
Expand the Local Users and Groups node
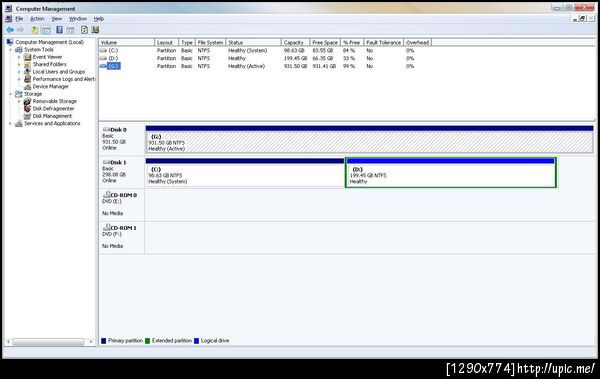[x=19, y=72]
